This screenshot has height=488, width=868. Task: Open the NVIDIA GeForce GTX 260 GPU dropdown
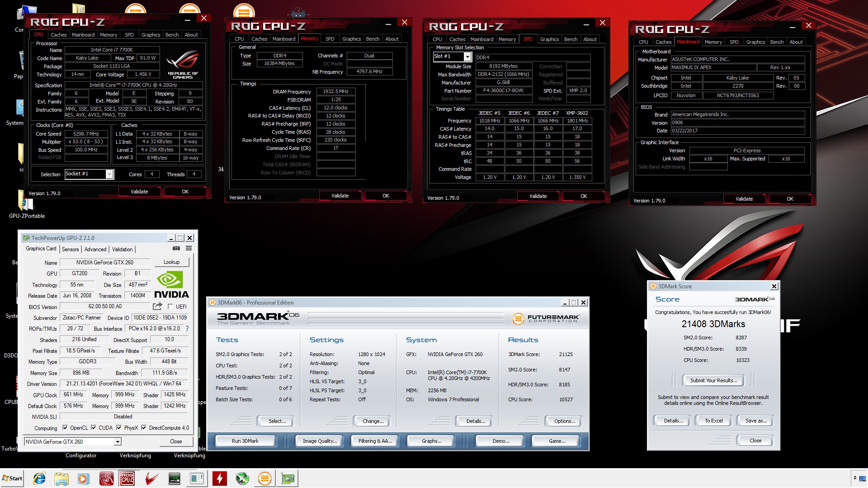pyautogui.click(x=118, y=442)
